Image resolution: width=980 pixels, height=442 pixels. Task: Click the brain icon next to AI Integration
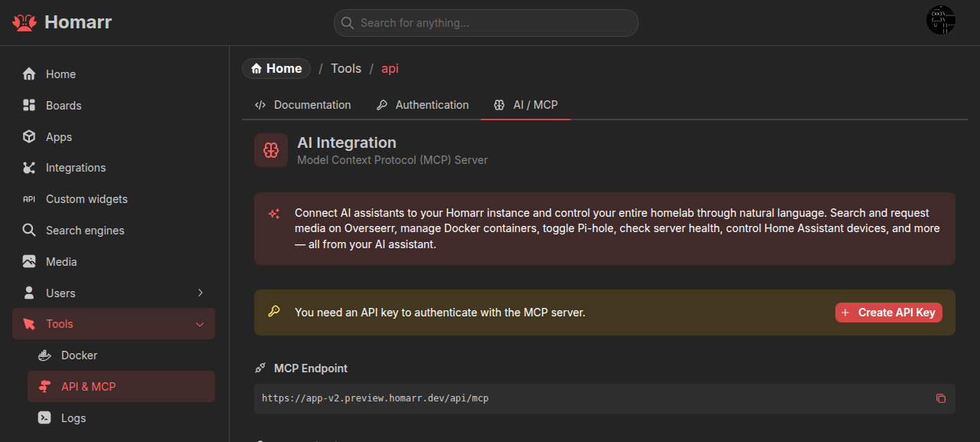(x=271, y=150)
